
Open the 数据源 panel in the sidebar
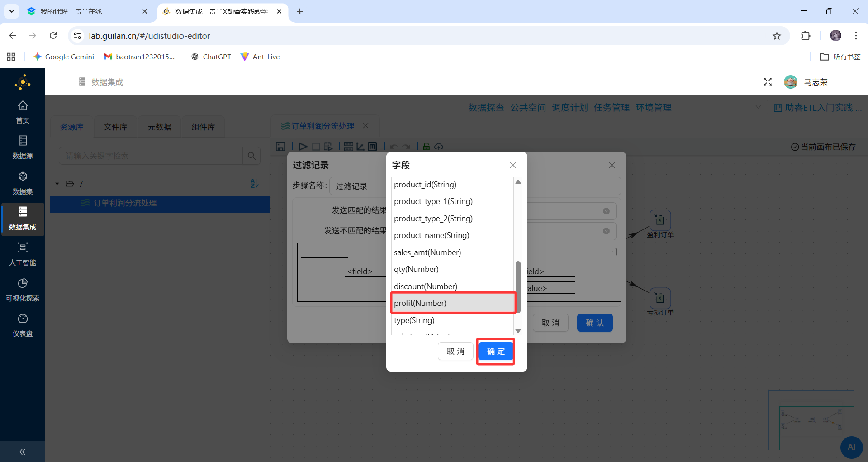(x=23, y=146)
